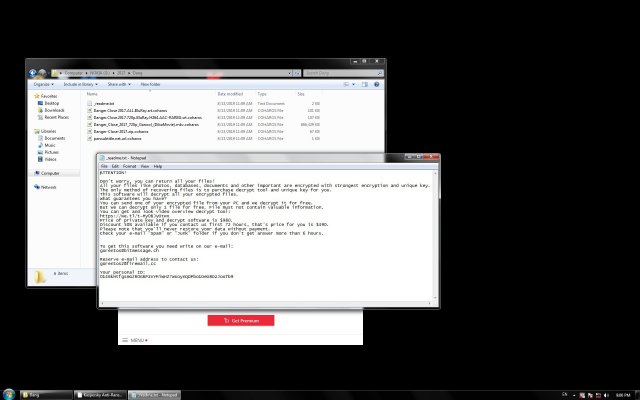The image size is (640, 400).
Task: Click Notepad vertical scrollbar up arrow
Action: [x=435, y=173]
